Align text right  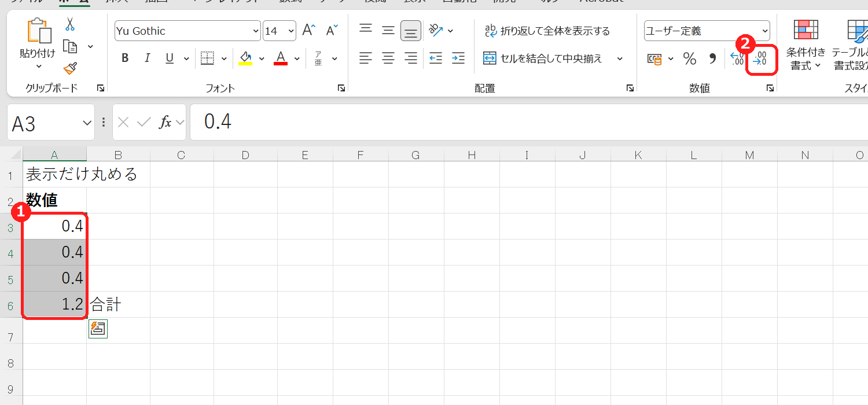pos(411,58)
